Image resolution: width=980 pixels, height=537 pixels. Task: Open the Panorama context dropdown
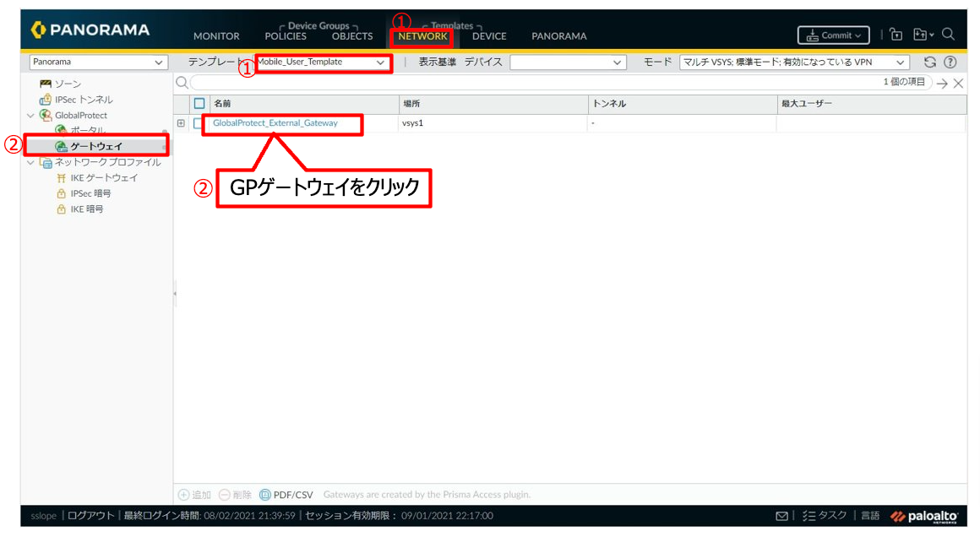point(98,62)
